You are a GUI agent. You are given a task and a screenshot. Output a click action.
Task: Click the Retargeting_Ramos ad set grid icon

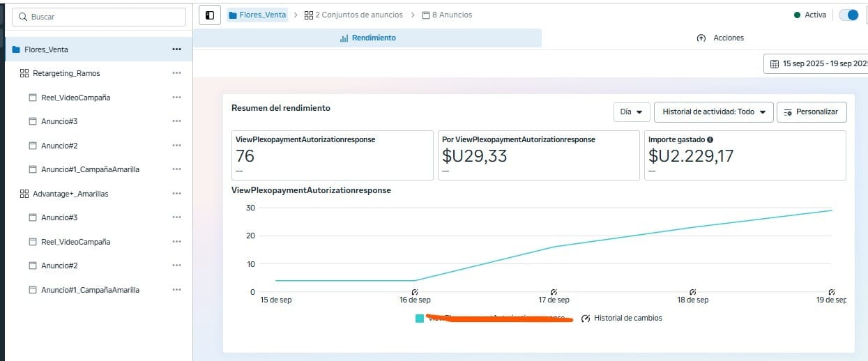(24, 73)
